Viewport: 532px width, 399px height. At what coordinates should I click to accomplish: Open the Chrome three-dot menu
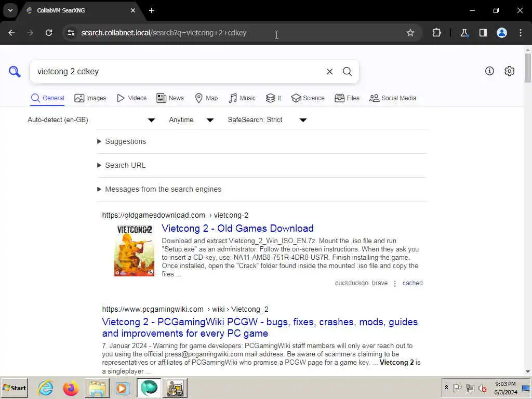(x=521, y=33)
